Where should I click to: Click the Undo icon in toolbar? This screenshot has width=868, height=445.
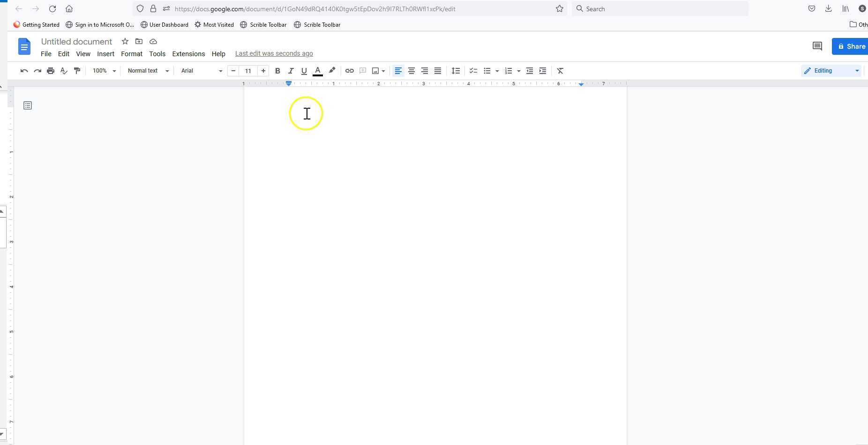24,71
